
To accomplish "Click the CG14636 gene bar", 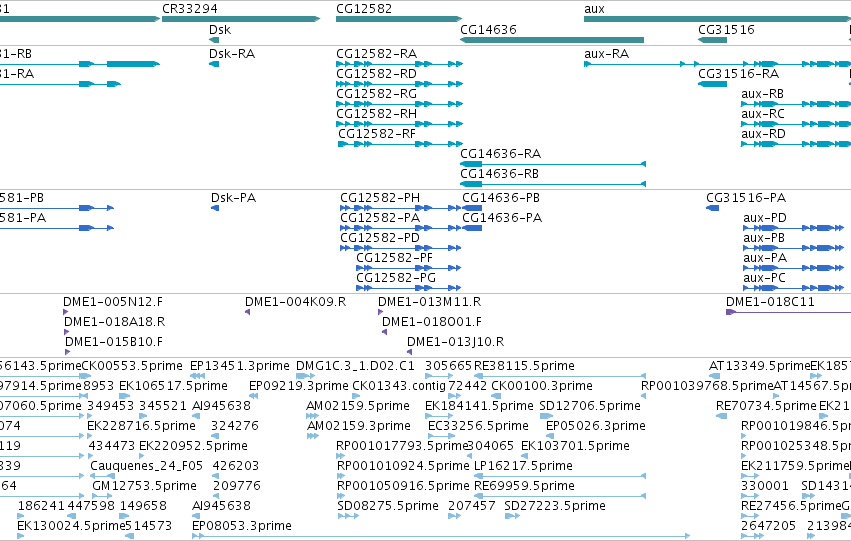I will coord(552,40).
